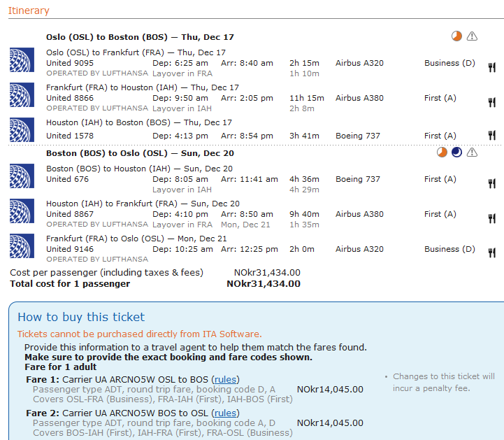Image resolution: width=504 pixels, height=440 pixels.
Task: Open the rules link for Fare 2
Action: 225,413
